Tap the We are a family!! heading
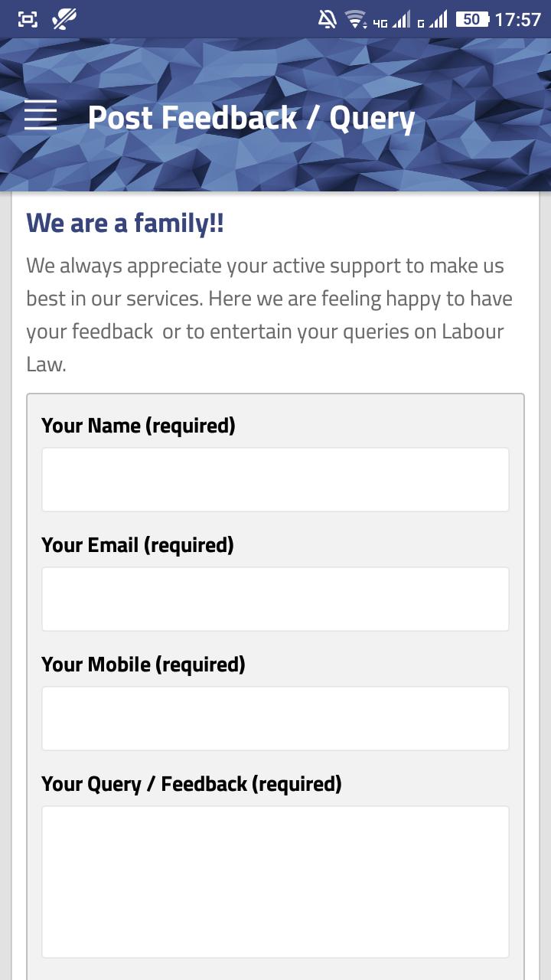551x980 pixels. coord(125,224)
